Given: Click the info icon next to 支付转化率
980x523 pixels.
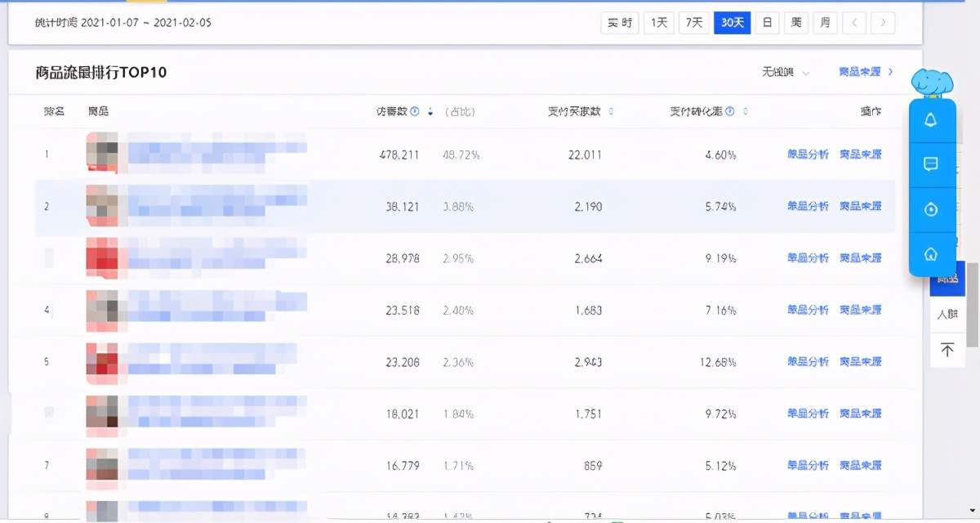Looking at the screenshot, I should pos(731,112).
